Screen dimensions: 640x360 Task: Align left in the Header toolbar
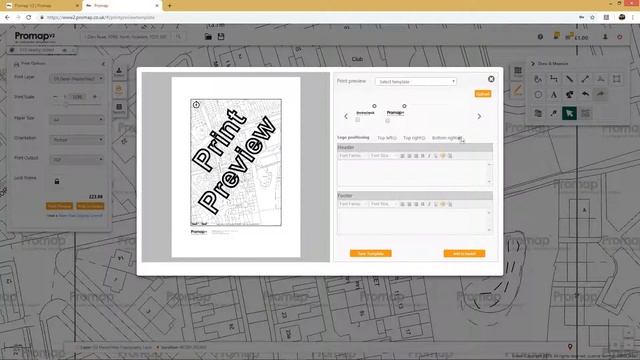coord(402,156)
